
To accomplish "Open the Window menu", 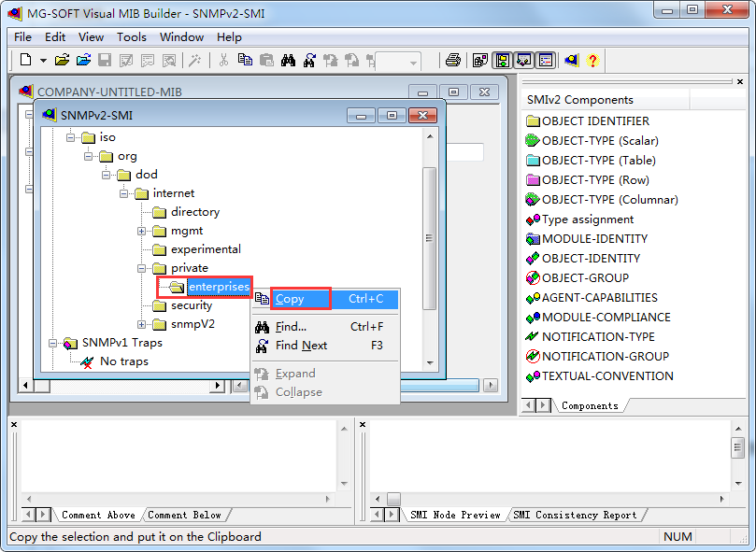I will click(x=181, y=37).
